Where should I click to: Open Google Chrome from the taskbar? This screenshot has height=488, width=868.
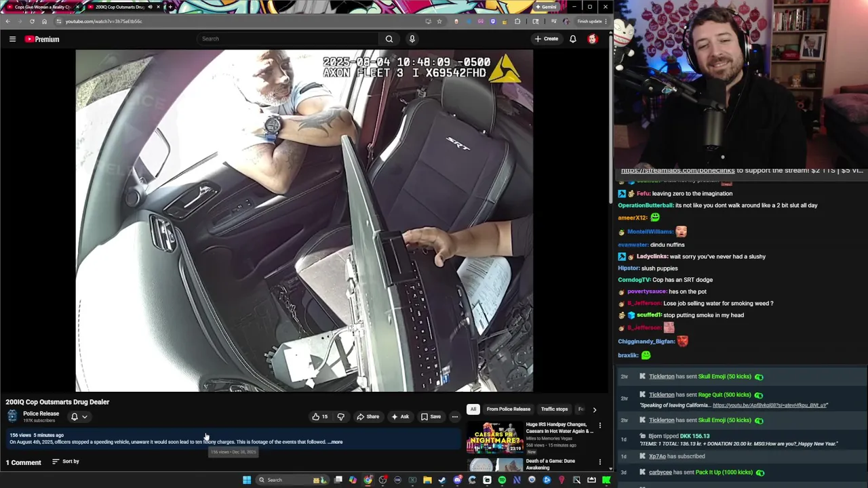point(368,480)
